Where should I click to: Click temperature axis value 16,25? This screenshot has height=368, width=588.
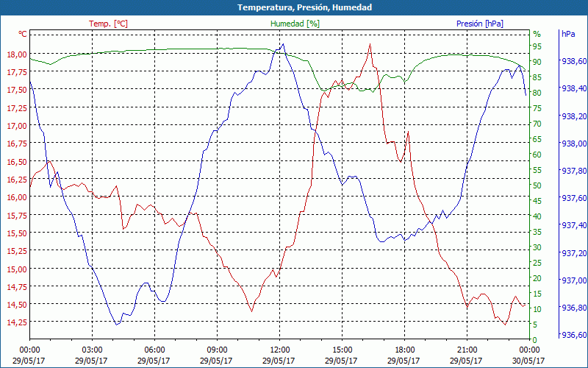pos(17,179)
